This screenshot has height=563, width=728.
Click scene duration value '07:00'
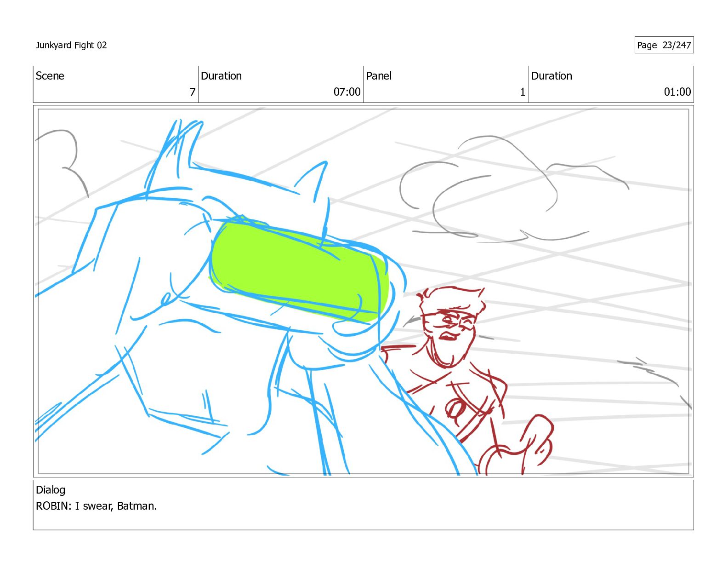click(347, 92)
